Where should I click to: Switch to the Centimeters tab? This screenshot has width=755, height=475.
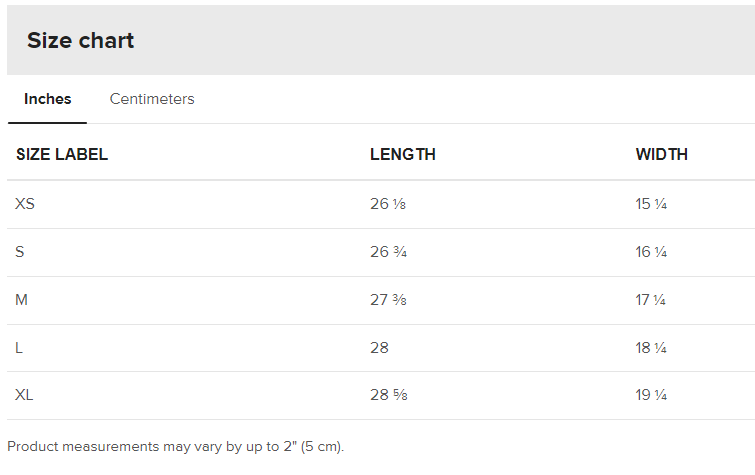152,99
